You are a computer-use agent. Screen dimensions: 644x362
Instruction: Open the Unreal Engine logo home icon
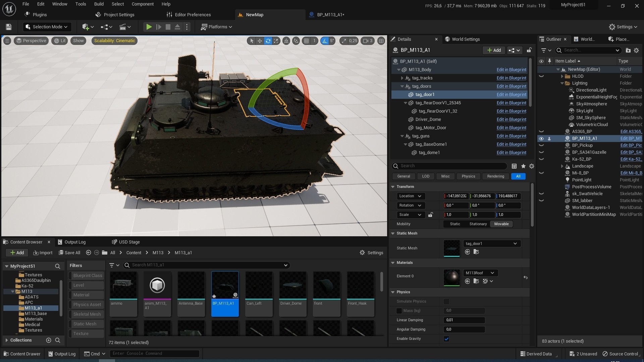coord(9,9)
